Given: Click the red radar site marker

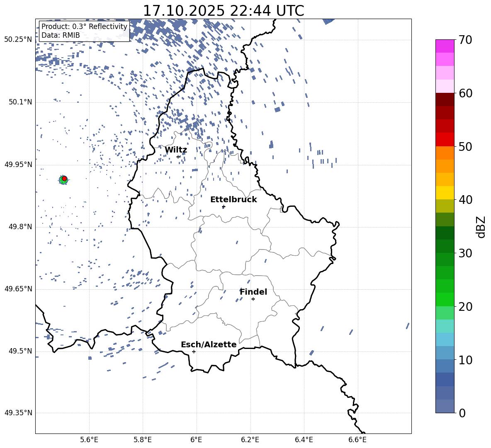Looking at the screenshot, I should point(64,179).
